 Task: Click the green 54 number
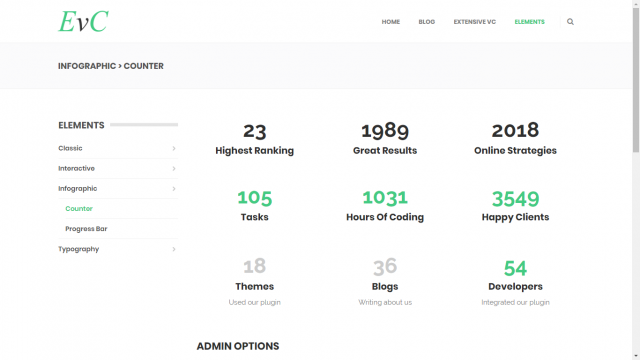pos(515,269)
